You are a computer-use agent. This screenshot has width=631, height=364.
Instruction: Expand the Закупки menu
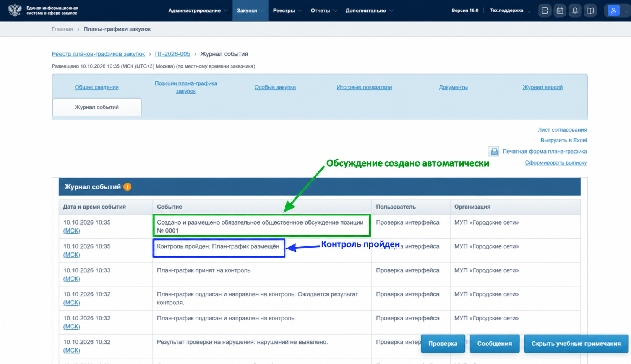[250, 11]
